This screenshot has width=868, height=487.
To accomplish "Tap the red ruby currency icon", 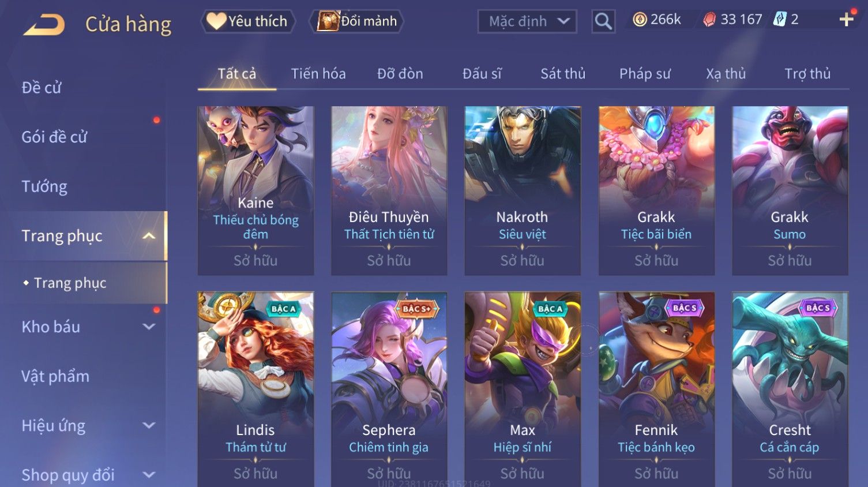I will (x=709, y=20).
